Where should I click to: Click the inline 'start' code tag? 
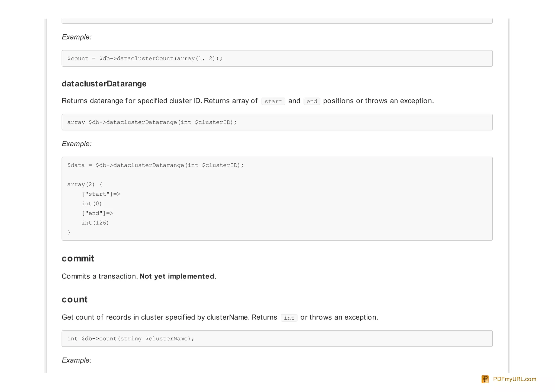point(273,101)
